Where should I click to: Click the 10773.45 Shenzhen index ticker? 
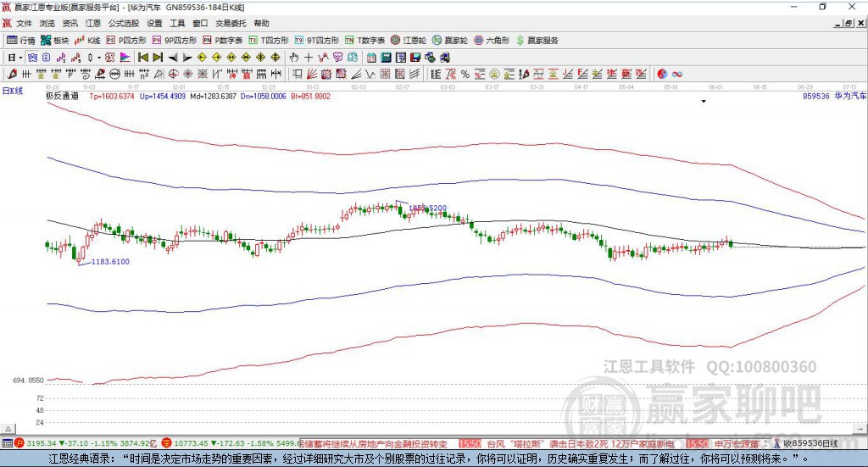(x=191, y=444)
